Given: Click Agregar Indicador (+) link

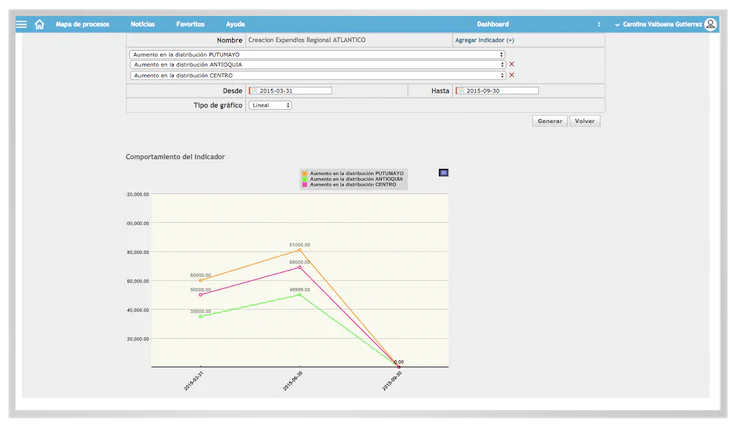Looking at the screenshot, I should click(484, 40).
